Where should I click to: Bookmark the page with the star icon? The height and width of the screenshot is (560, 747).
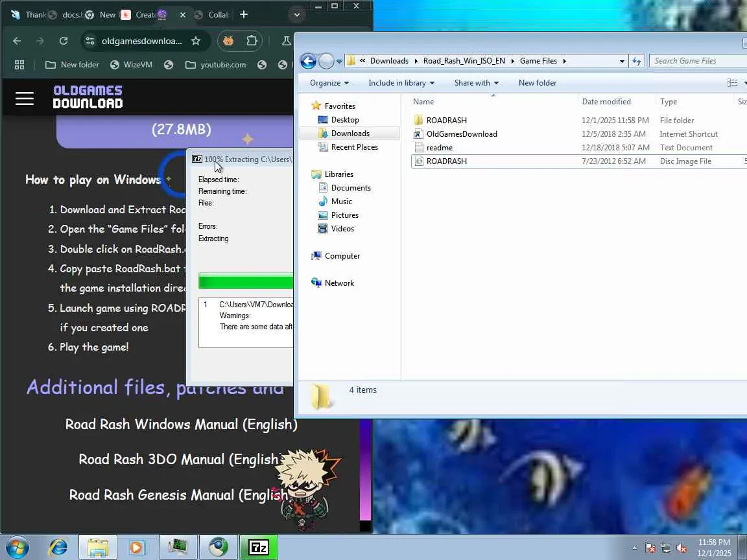(196, 41)
